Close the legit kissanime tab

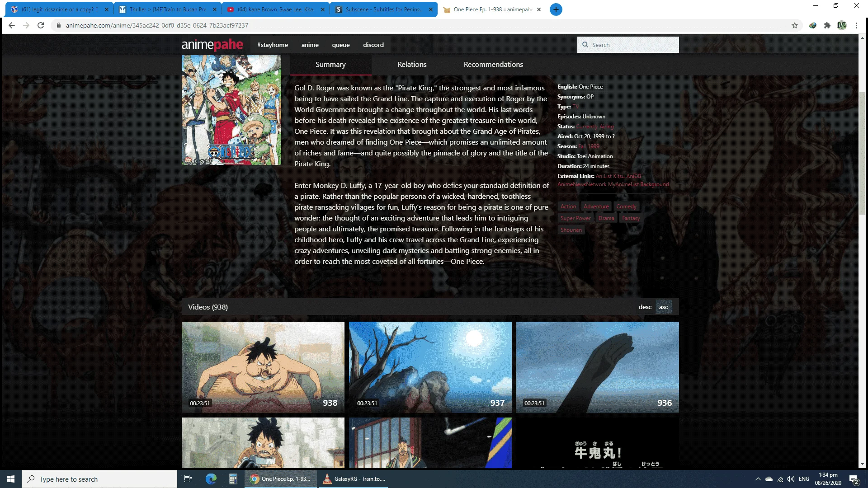(106, 9)
